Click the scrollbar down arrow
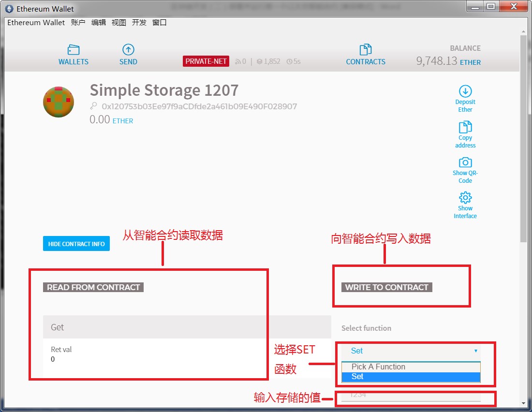 click(523, 403)
